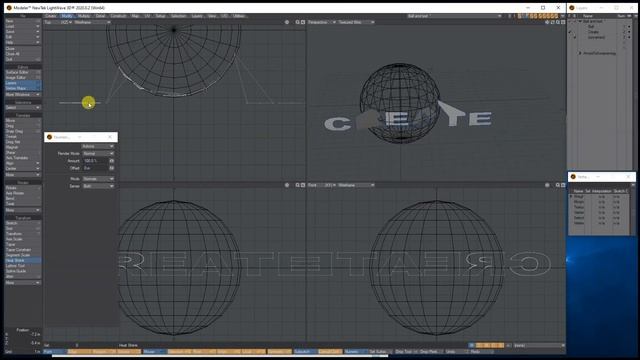Open Actions dropdown in Numeric panel

coord(98,146)
